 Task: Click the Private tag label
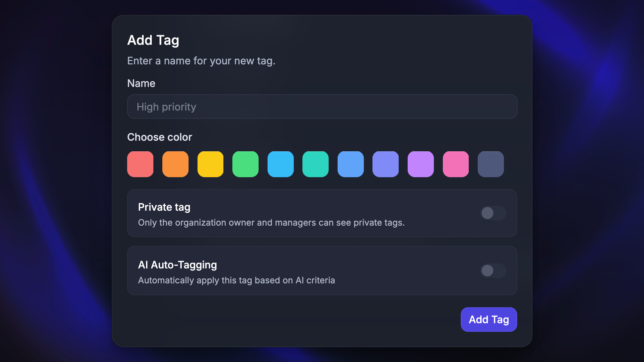164,207
